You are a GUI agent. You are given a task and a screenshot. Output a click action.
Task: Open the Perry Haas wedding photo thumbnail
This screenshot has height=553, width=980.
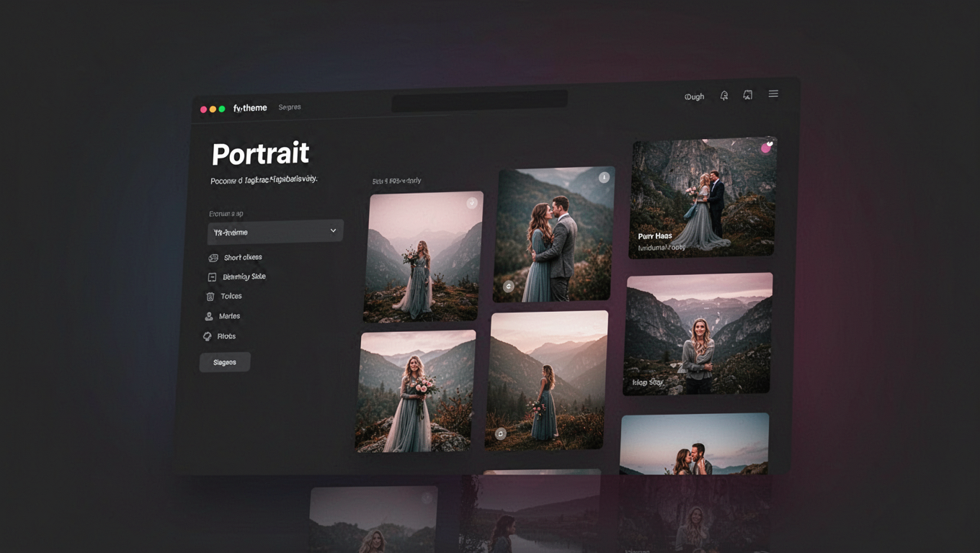703,194
